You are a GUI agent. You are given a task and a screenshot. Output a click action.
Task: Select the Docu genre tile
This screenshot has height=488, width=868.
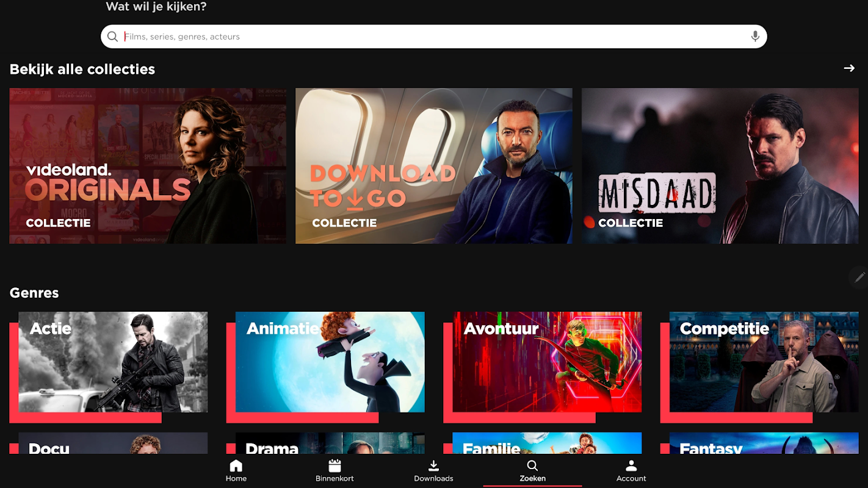[x=109, y=443]
